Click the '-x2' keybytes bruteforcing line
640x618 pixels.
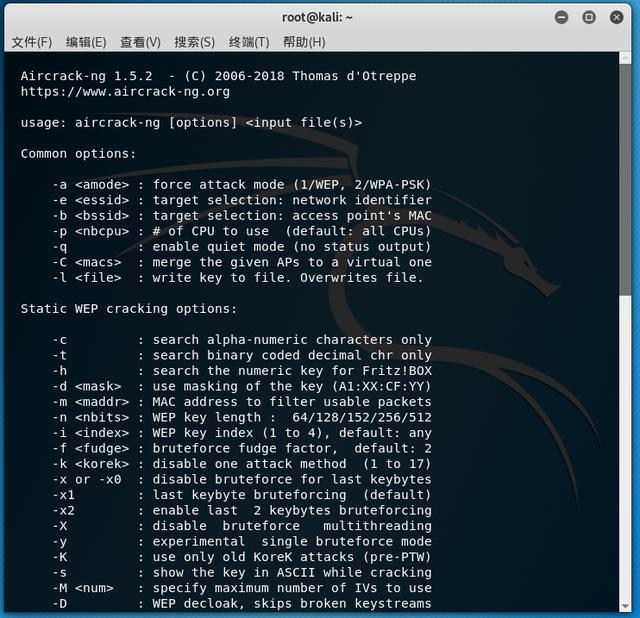(242, 510)
